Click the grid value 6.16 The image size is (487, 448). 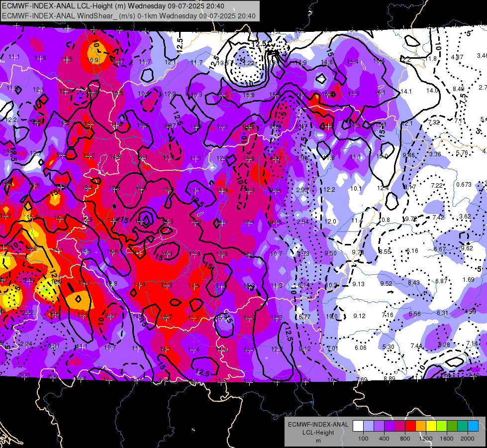[x=412, y=250]
